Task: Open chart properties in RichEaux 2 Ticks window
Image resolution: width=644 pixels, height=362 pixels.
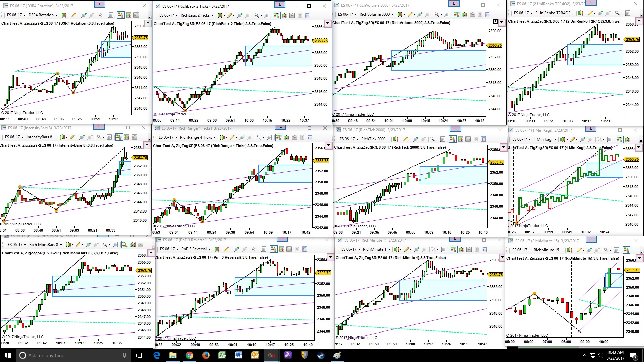Action: coord(308,15)
